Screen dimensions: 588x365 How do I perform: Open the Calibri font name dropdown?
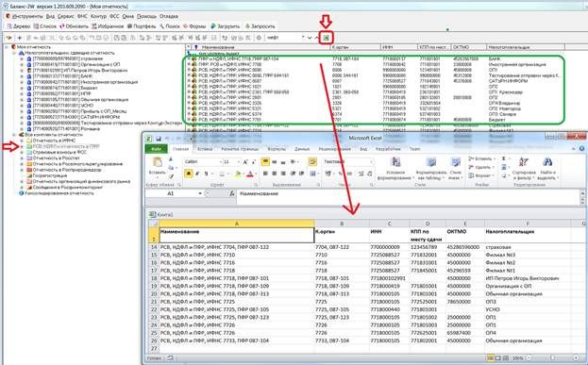pyautogui.click(x=221, y=161)
